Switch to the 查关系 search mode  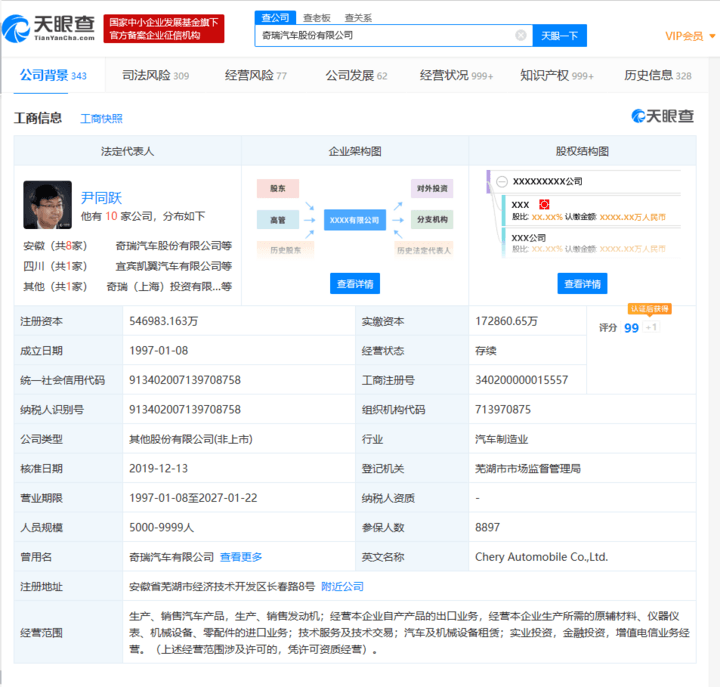click(x=358, y=17)
